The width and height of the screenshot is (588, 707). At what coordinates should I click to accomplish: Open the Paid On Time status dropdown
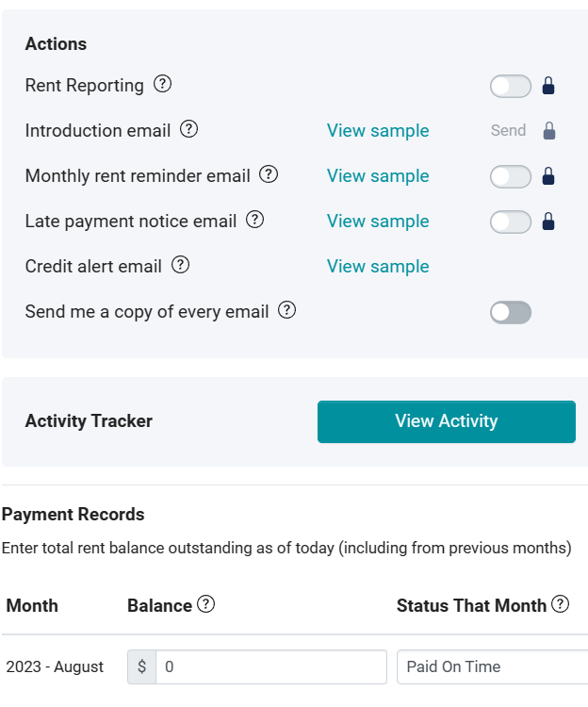tap(492, 666)
